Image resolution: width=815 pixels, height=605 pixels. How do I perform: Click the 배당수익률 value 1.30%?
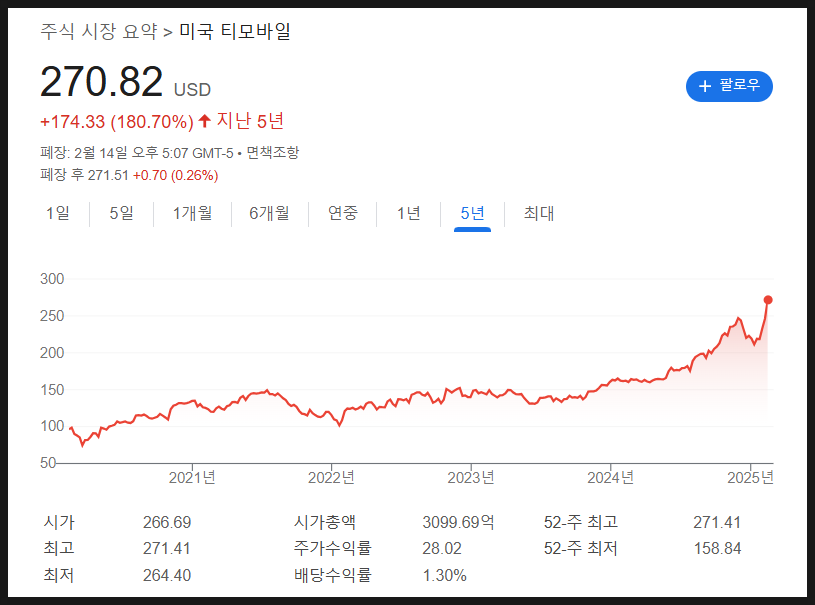click(444, 575)
